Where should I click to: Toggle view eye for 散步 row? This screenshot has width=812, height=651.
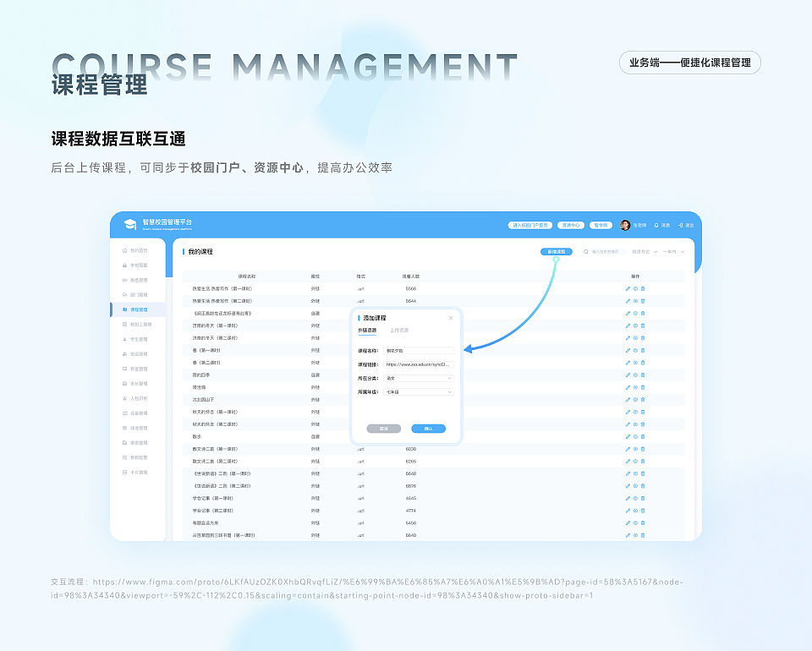pos(635,437)
